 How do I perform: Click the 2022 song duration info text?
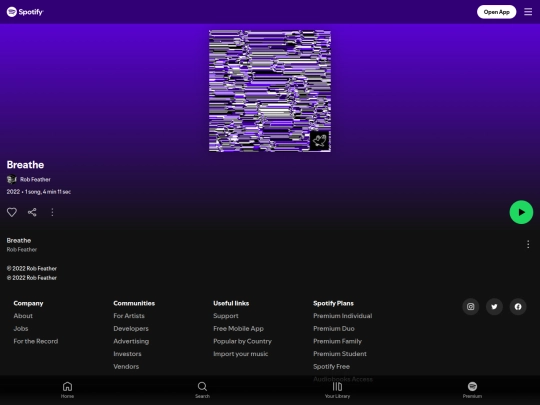(x=39, y=192)
